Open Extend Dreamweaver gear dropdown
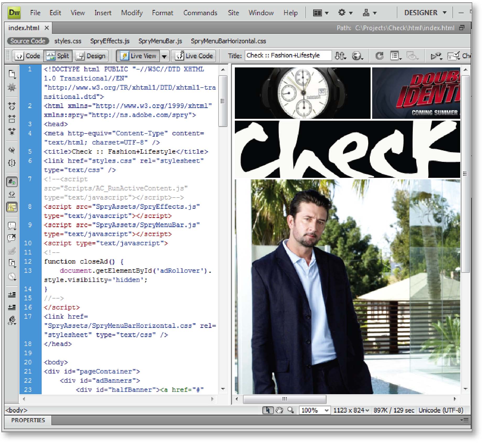Viewport: 488px width, 448px height. click(345, 13)
